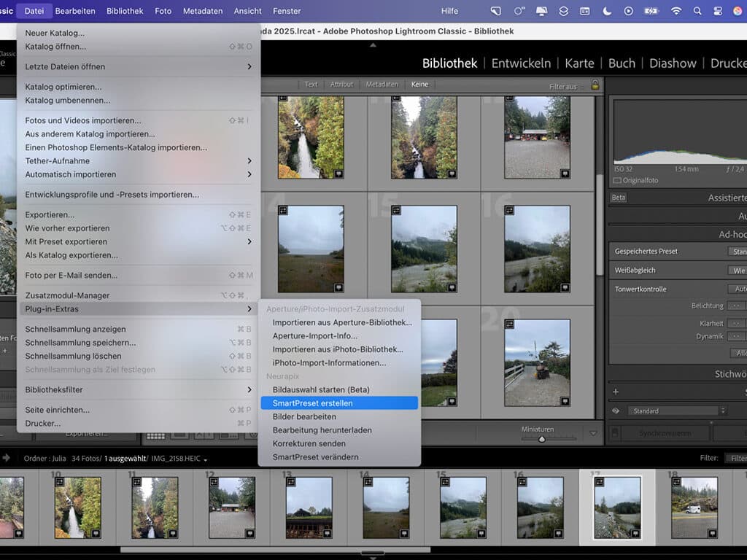Viewport: 747px width, 560px height.
Task: Click the plus icon in keyword panel
Action: click(616, 392)
